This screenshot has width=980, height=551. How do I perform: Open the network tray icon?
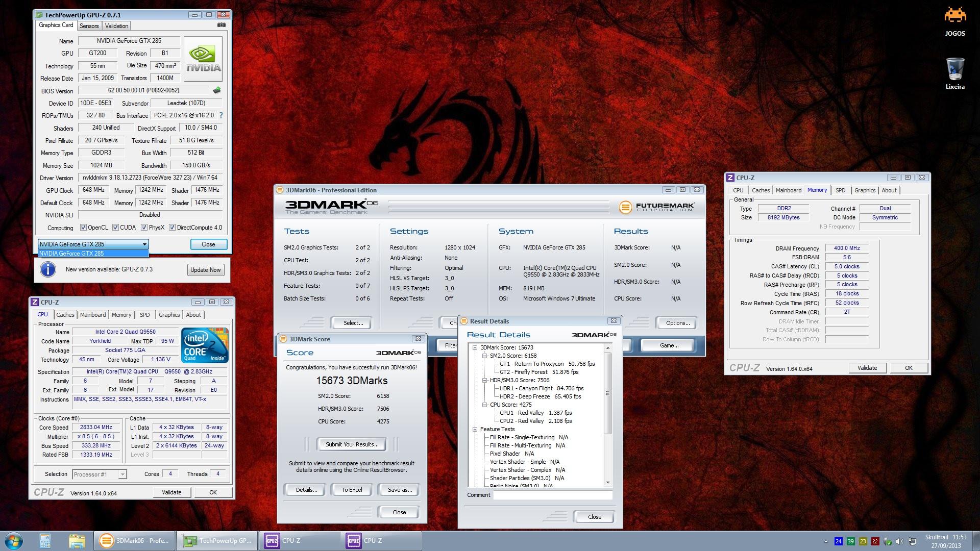[x=912, y=541]
